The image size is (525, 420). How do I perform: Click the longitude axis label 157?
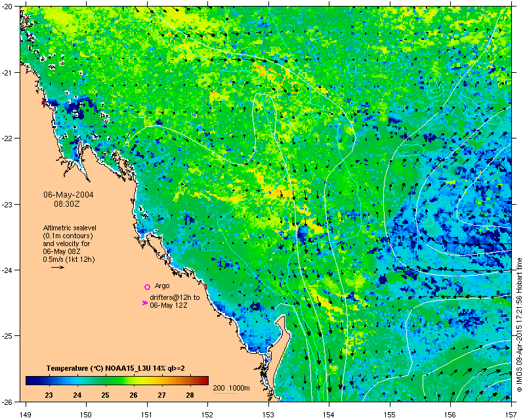click(511, 415)
